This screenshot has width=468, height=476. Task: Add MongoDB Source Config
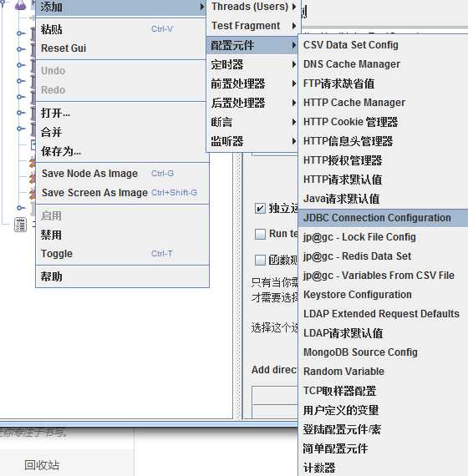pos(384,352)
